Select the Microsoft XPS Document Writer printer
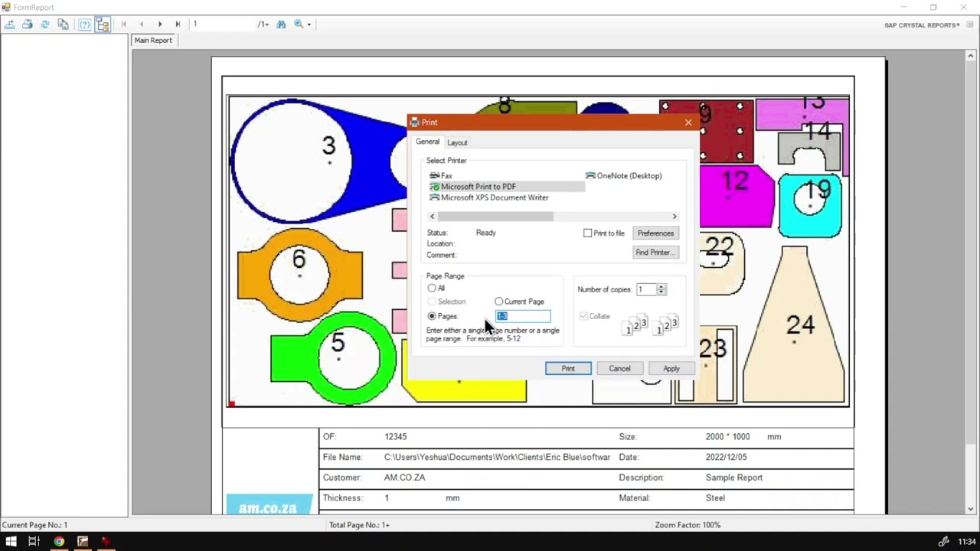The height and width of the screenshot is (551, 980). (x=489, y=197)
